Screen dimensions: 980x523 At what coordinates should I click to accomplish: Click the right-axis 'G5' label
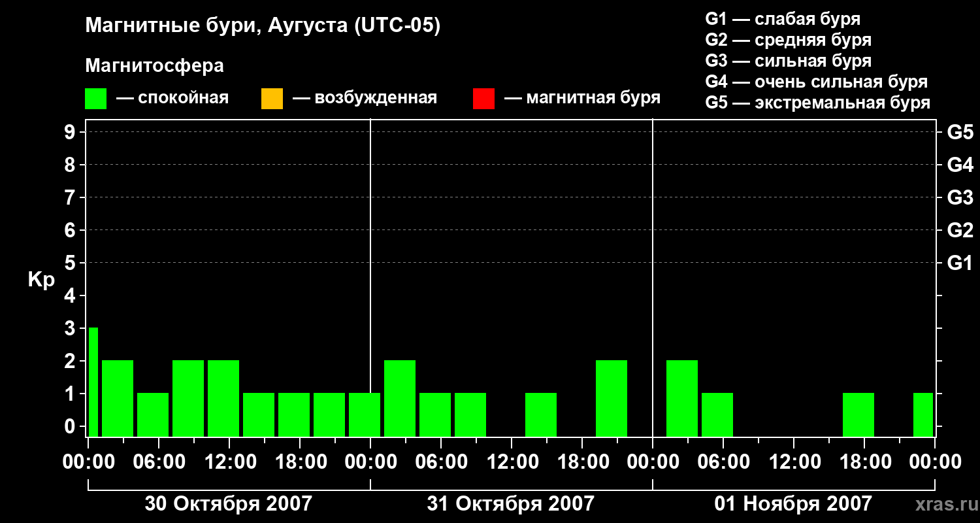click(x=960, y=132)
